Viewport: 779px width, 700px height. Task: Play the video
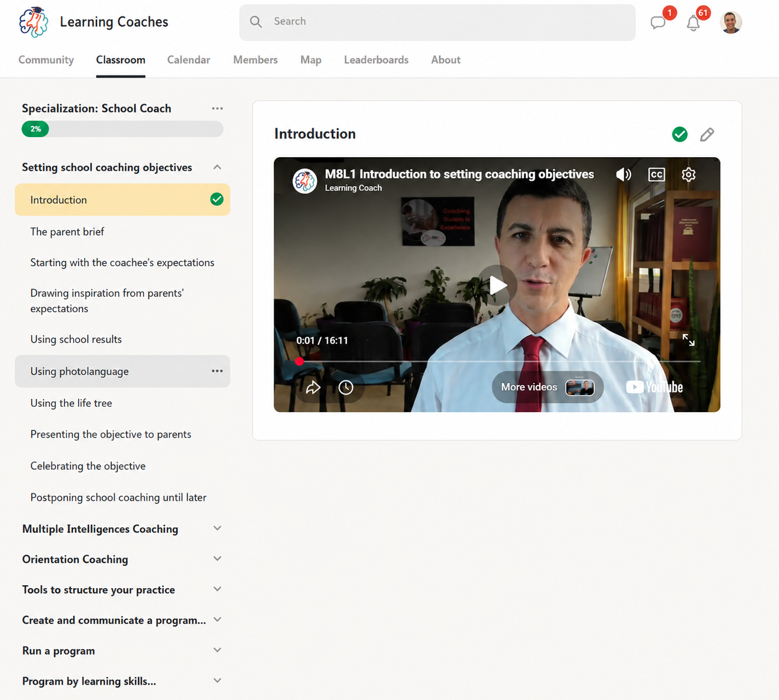498,285
